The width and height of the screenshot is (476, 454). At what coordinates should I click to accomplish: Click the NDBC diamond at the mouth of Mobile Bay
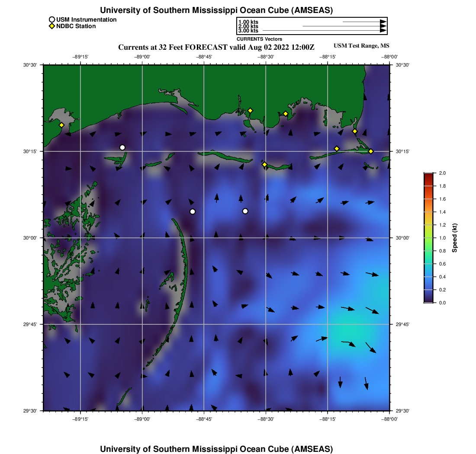tap(354, 131)
